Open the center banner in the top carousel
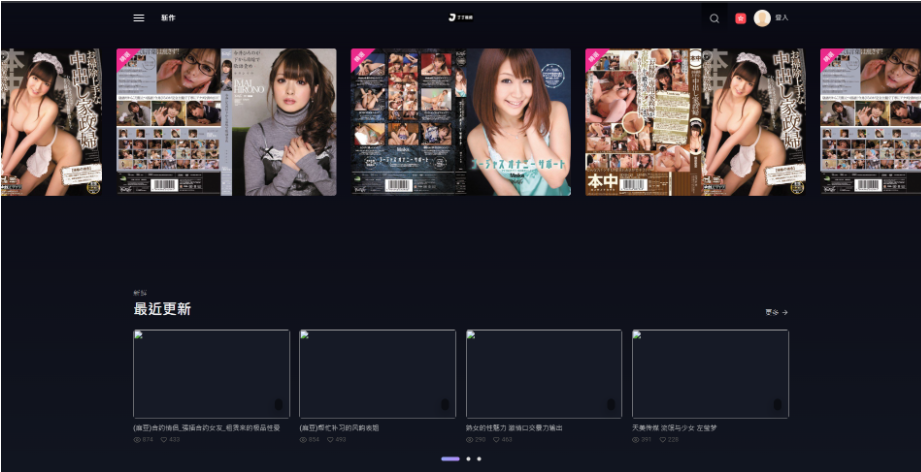Viewport: 921px width, 472px height. (x=460, y=121)
